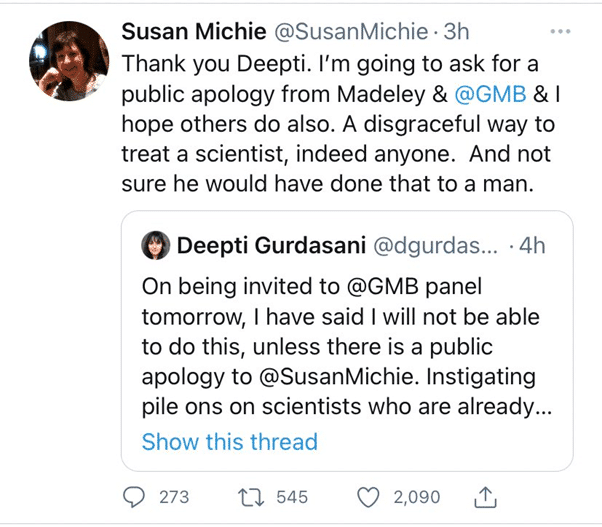Click the 545 retweets count

click(x=292, y=497)
